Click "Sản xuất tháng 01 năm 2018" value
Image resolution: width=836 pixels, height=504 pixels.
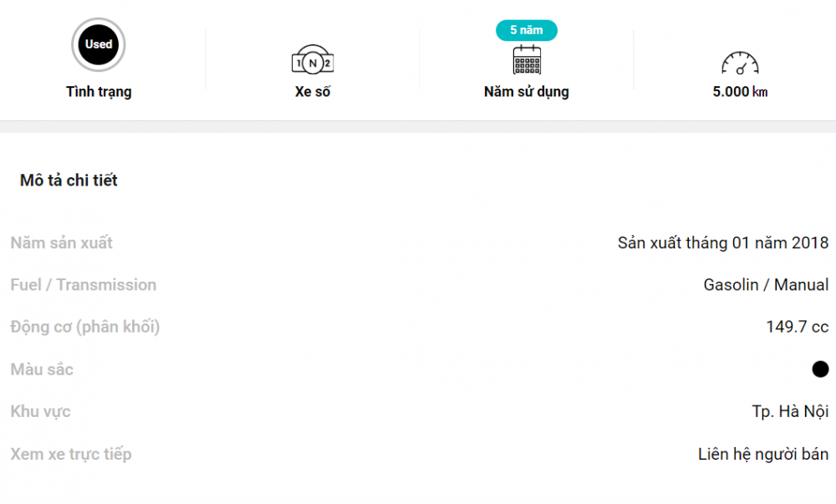pyautogui.click(x=723, y=243)
